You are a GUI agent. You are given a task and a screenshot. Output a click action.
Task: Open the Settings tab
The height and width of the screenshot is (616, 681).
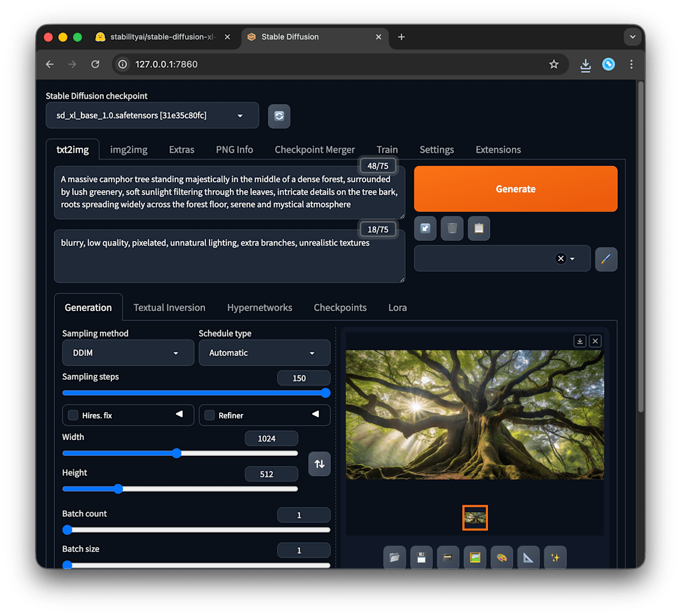point(436,149)
